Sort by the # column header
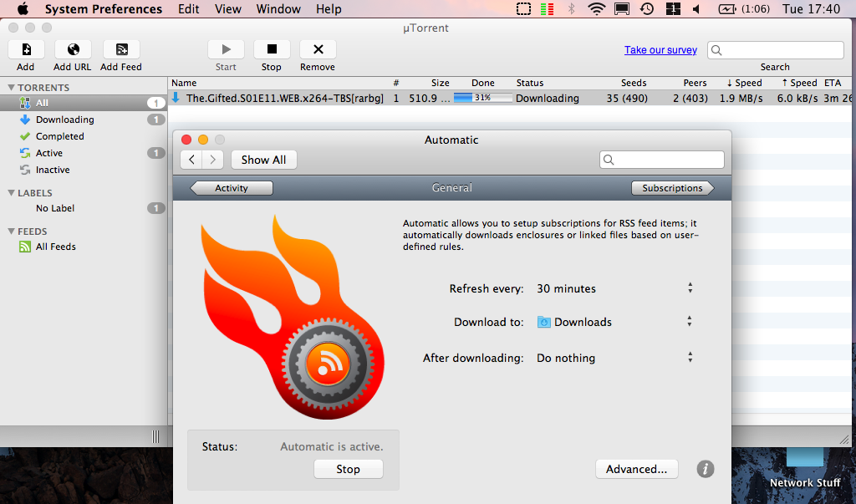This screenshot has width=856, height=504. [x=395, y=83]
